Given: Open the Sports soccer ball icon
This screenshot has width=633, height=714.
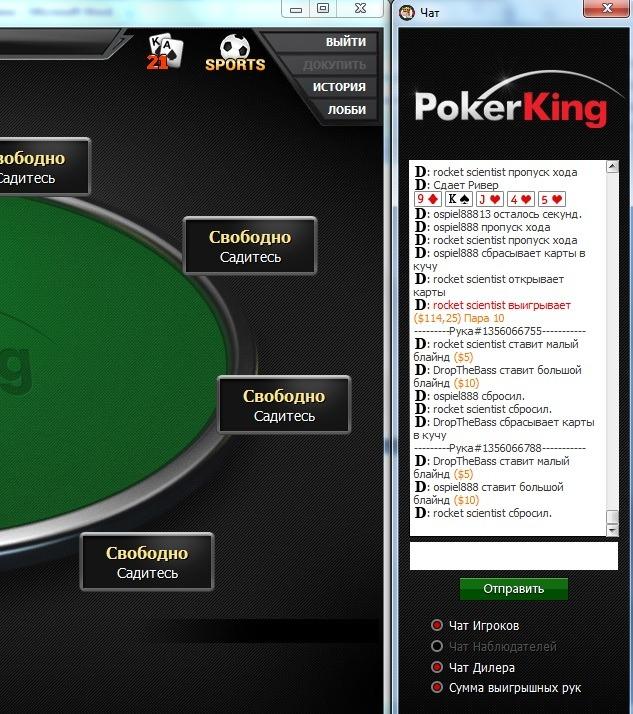Looking at the screenshot, I should click(235, 53).
